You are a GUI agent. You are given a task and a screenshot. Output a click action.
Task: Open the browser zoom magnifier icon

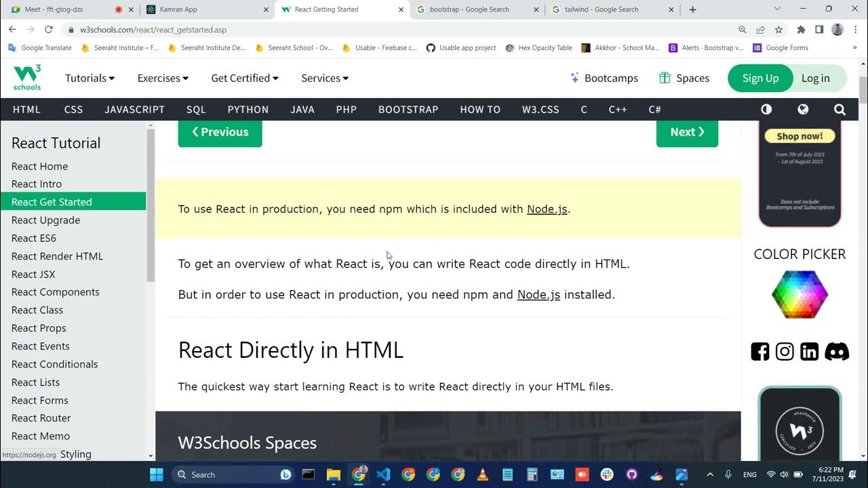click(743, 30)
